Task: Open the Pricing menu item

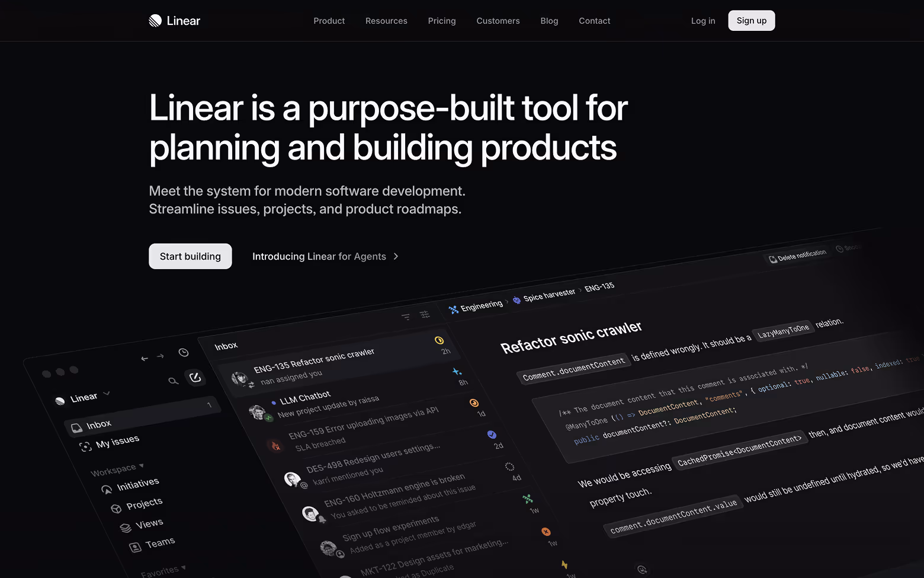Action: pyautogui.click(x=441, y=21)
